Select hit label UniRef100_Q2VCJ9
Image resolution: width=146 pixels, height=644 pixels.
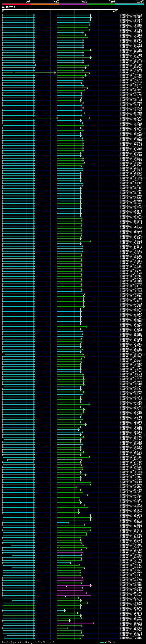(131, 87)
